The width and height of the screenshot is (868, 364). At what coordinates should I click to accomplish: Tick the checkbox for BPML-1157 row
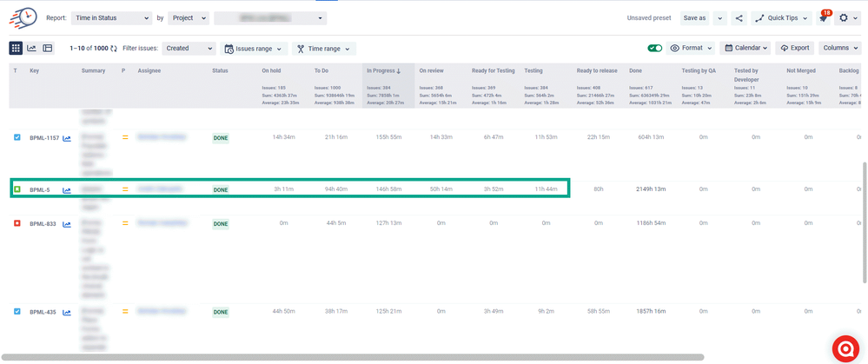(17, 137)
